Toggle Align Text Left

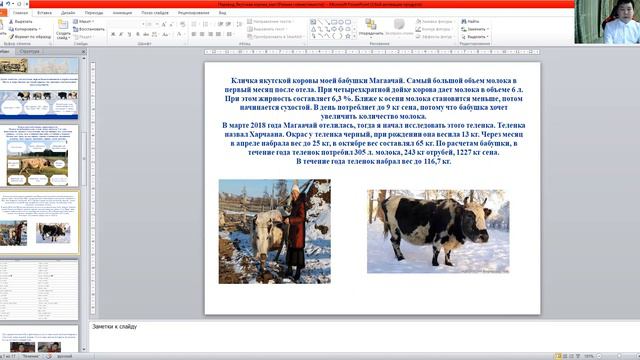[x=193, y=35]
